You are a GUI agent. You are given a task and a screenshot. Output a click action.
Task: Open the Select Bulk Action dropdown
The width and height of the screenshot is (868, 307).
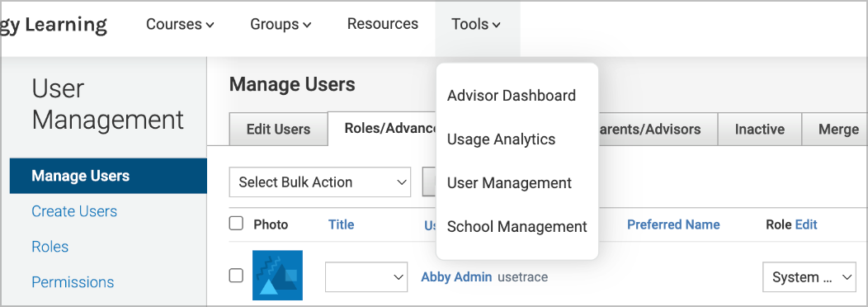pos(320,182)
